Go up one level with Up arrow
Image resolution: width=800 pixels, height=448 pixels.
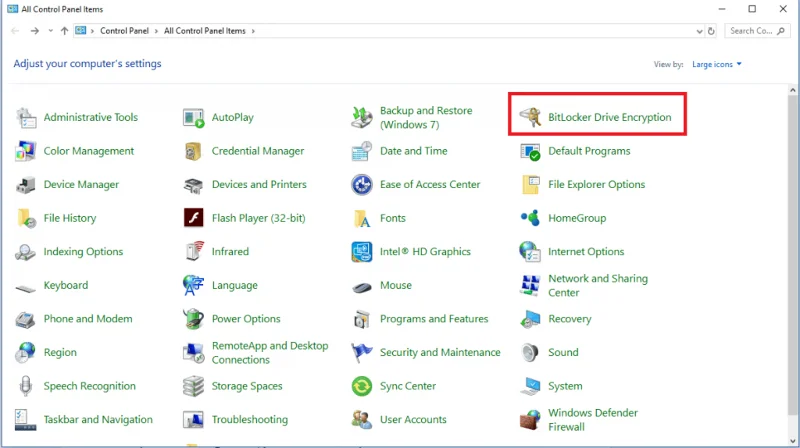(64, 31)
